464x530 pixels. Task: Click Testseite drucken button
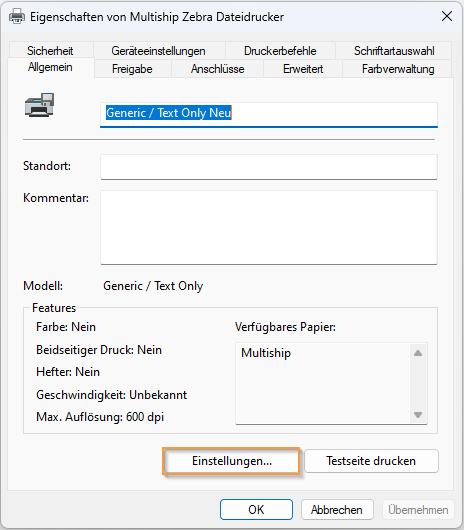coord(371,461)
